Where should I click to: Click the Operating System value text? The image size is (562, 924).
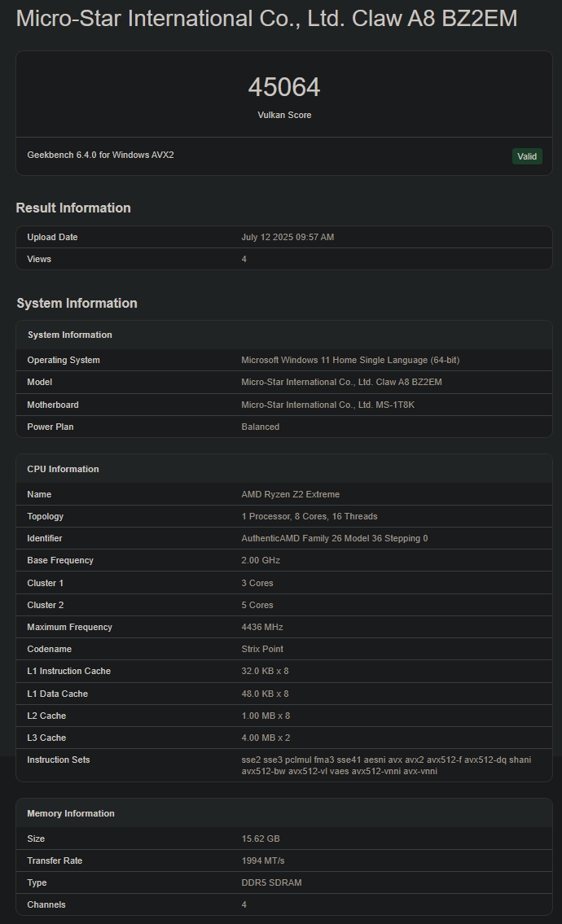[x=350, y=360]
